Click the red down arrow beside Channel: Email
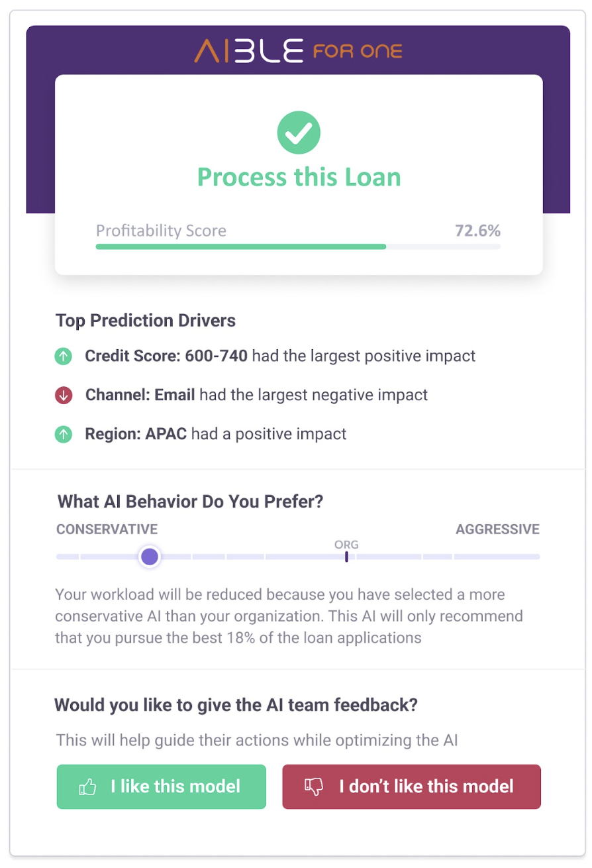This screenshot has height=868, width=592. click(63, 396)
